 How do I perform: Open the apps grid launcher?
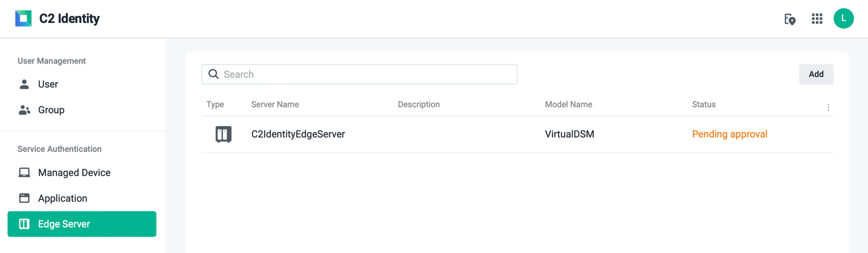(817, 18)
